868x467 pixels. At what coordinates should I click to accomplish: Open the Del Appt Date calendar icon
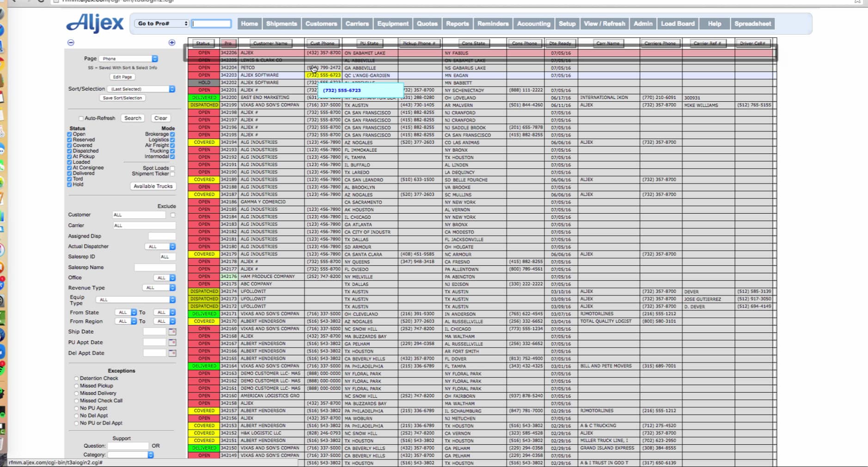coord(172,353)
